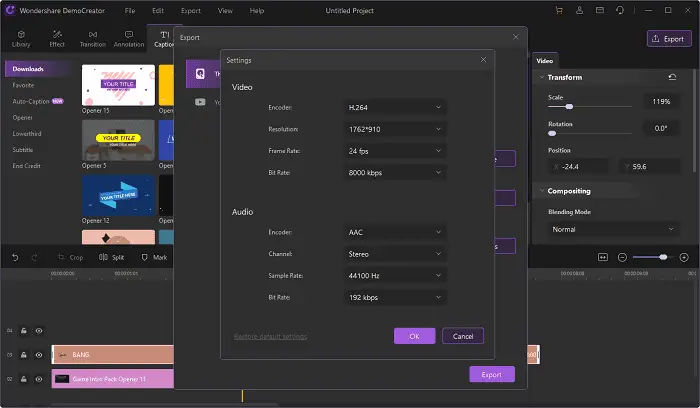The image size is (700, 408).
Task: Select the End Credit category
Action: [x=26, y=166]
